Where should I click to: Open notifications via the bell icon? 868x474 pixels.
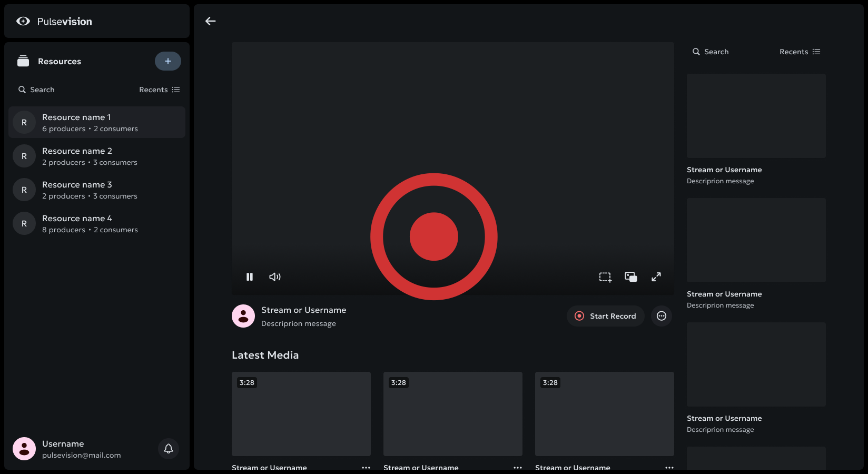169,449
